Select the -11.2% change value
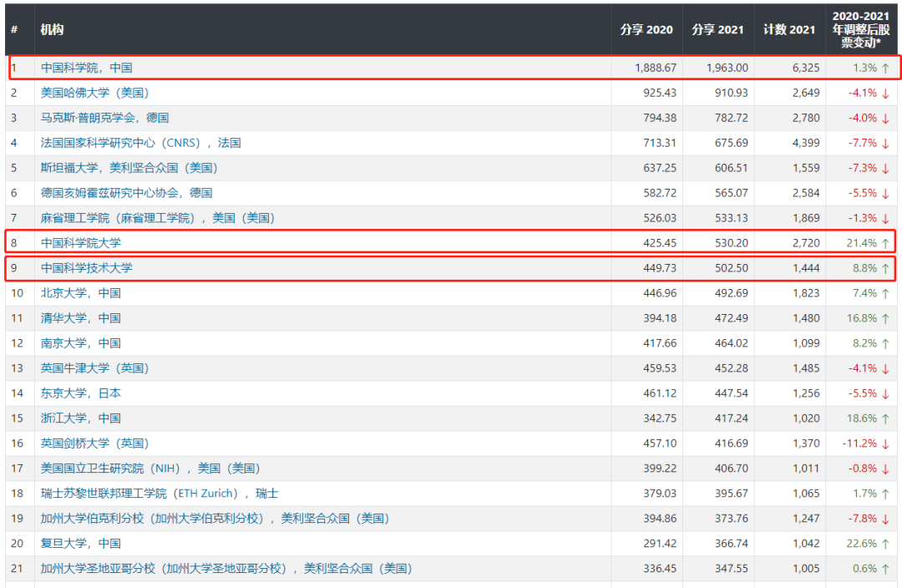Screen dimensions: 902x588 click(x=860, y=444)
